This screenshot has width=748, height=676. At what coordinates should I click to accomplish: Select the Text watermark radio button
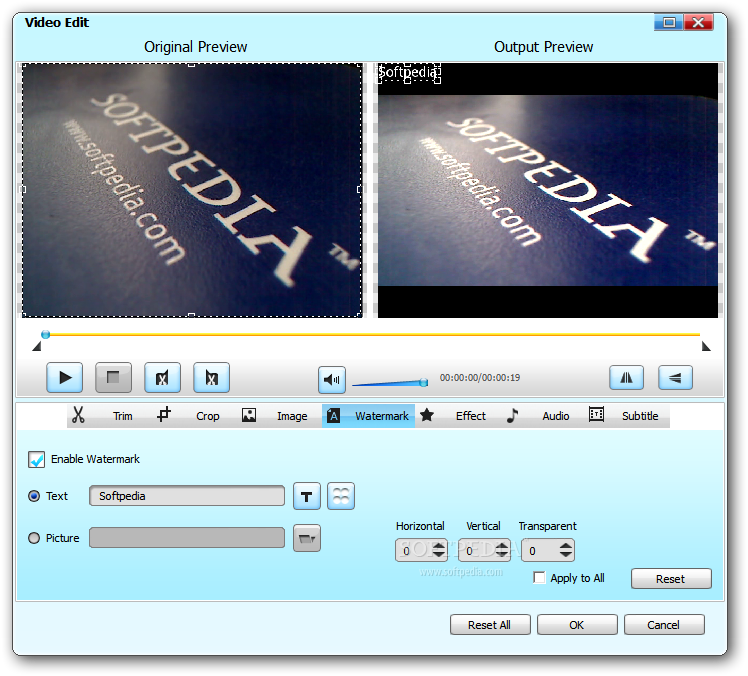coord(34,496)
